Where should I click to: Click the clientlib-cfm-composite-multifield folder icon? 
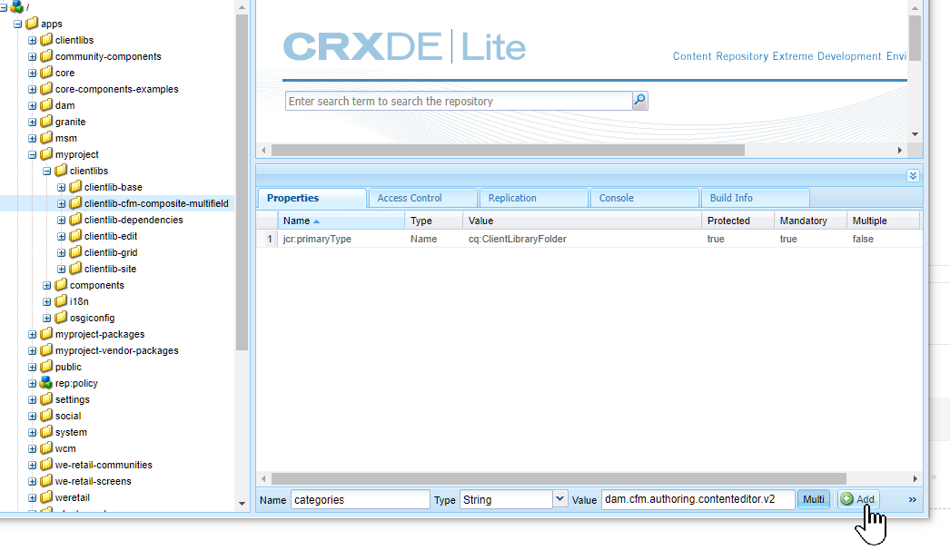(75, 202)
